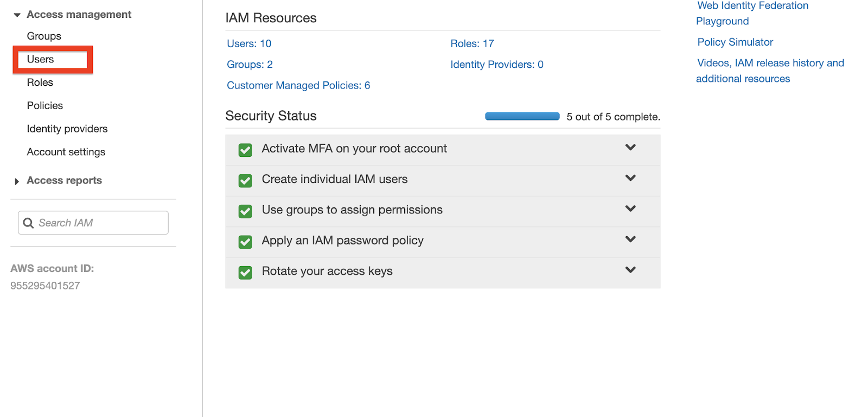Open Roles in the sidebar
This screenshot has height=417, width=868.
[40, 83]
